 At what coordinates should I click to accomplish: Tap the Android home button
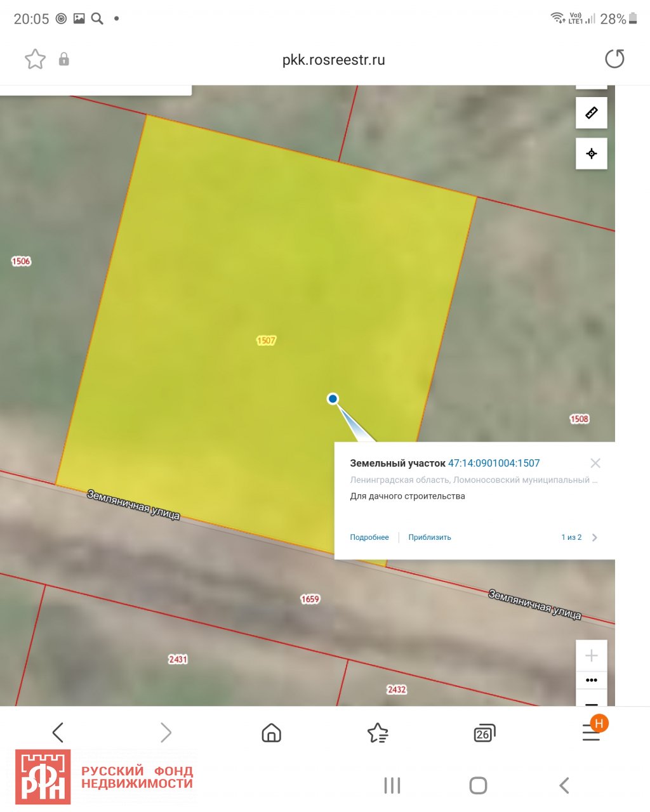[x=478, y=785]
